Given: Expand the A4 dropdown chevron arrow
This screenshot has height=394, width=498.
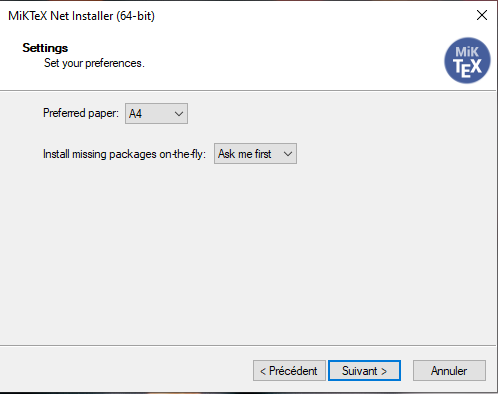Looking at the screenshot, I should [x=179, y=114].
